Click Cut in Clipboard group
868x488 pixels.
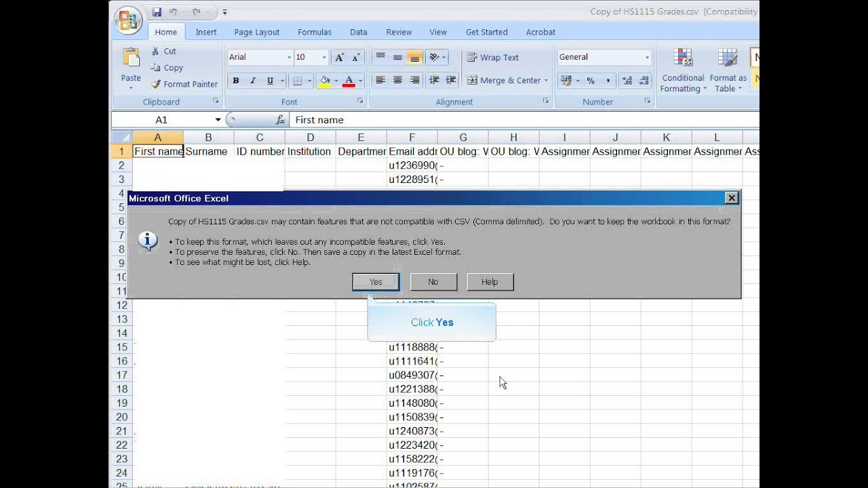pyautogui.click(x=163, y=51)
